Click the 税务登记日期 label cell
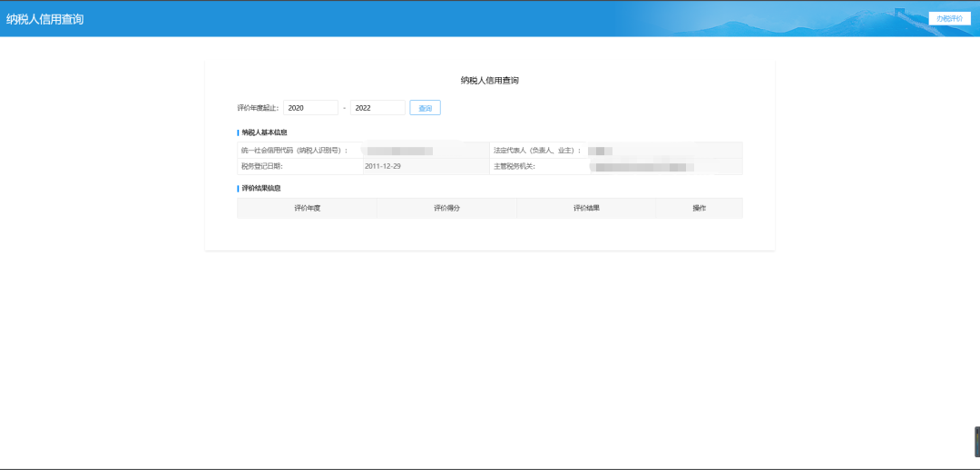Image resolution: width=980 pixels, height=470 pixels. pos(300,166)
